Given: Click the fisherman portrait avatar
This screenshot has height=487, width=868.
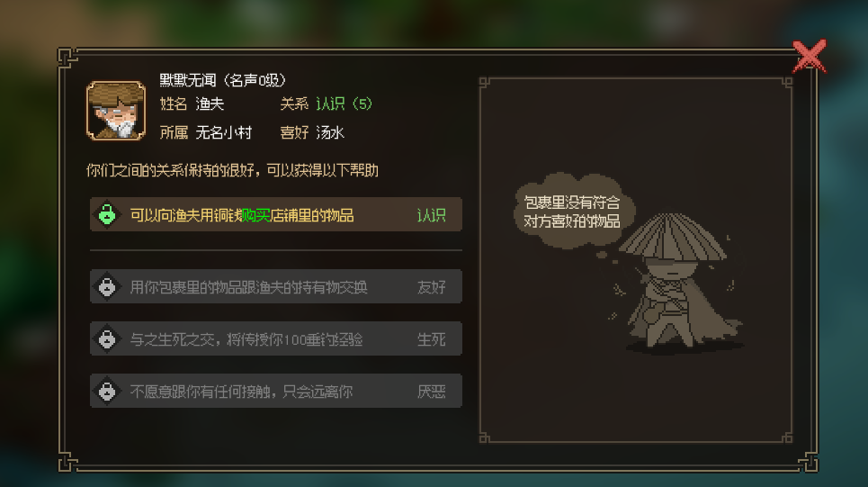Looking at the screenshot, I should click(116, 111).
